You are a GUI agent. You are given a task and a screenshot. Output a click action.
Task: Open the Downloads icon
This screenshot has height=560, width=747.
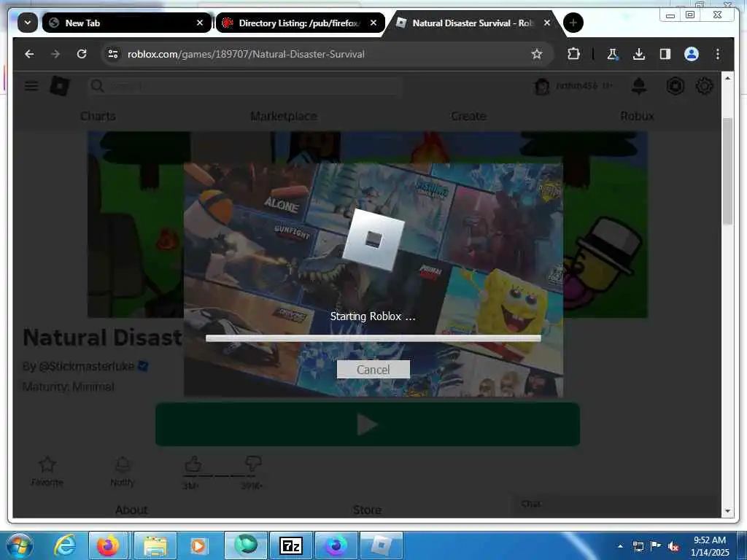639,54
